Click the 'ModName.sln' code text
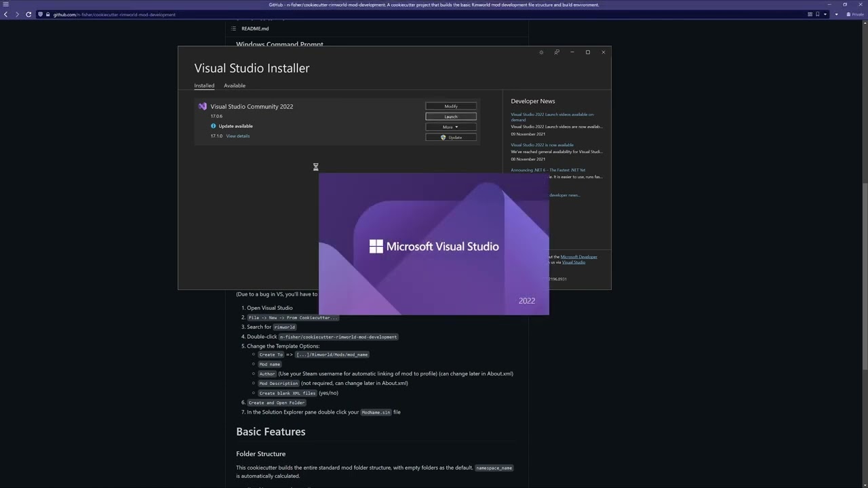868x488 pixels. [x=376, y=412]
